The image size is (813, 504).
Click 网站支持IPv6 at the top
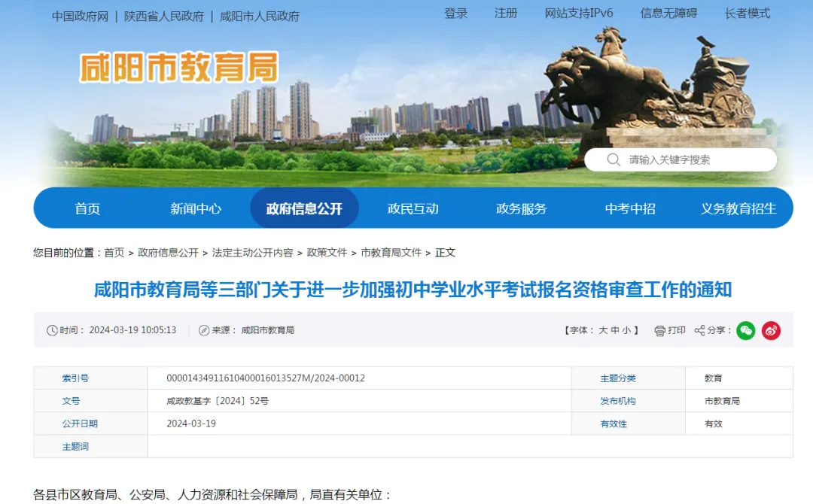tap(579, 14)
